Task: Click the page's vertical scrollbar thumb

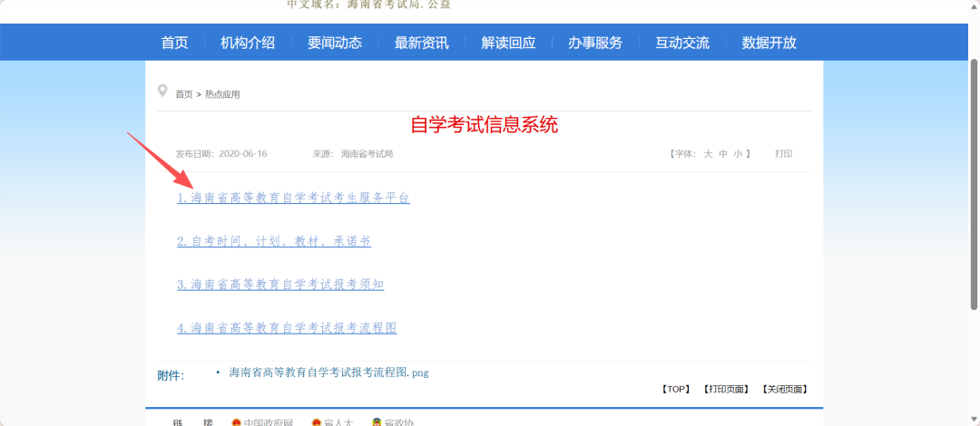Action: (974, 184)
